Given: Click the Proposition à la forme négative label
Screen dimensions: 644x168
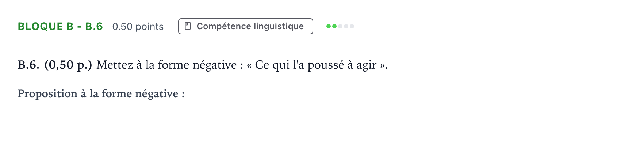Looking at the screenshot, I should (x=101, y=94).
